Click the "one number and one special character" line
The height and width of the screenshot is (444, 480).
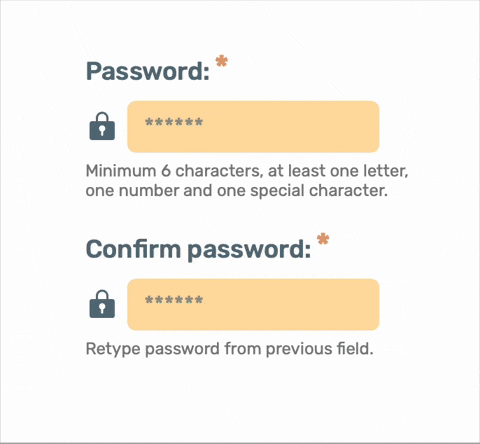click(x=237, y=191)
